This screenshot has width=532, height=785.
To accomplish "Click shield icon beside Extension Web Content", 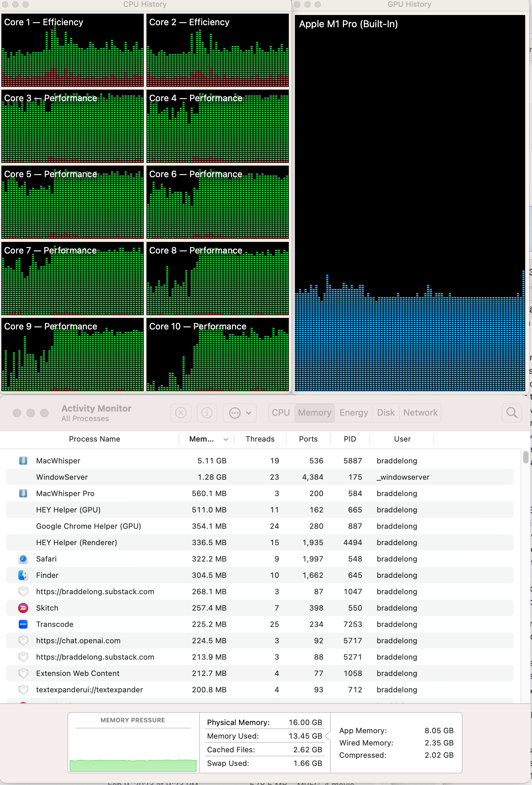I will coord(23,673).
